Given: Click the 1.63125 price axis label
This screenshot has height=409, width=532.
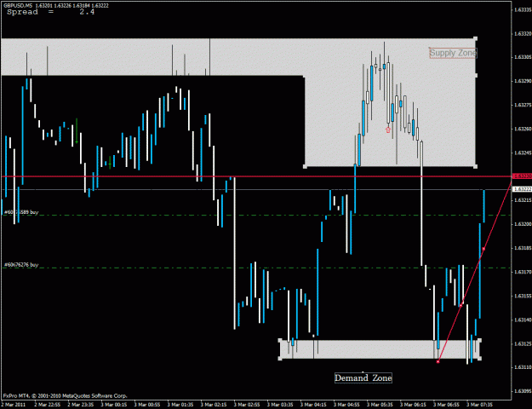Looking at the screenshot, I should click(523, 343).
